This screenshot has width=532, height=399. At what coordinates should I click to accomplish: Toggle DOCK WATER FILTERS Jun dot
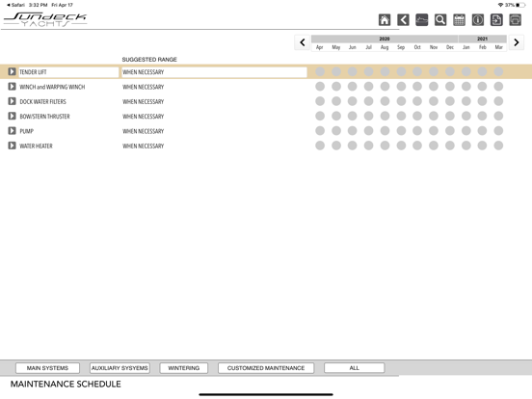coord(353,101)
